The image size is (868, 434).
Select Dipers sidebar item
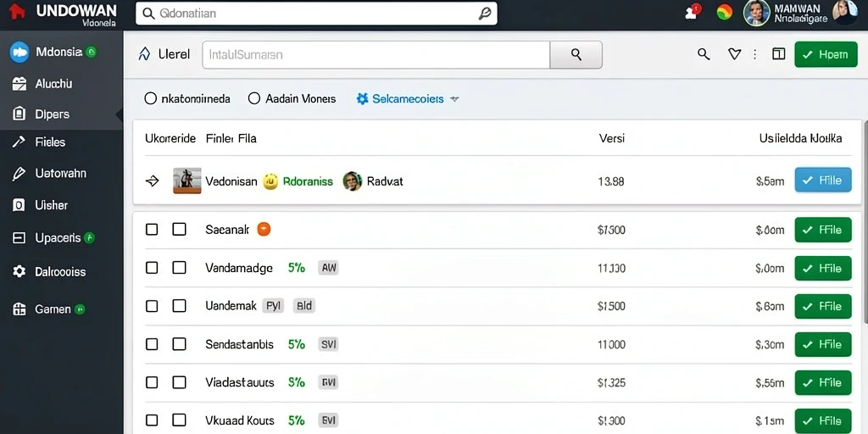click(61, 114)
